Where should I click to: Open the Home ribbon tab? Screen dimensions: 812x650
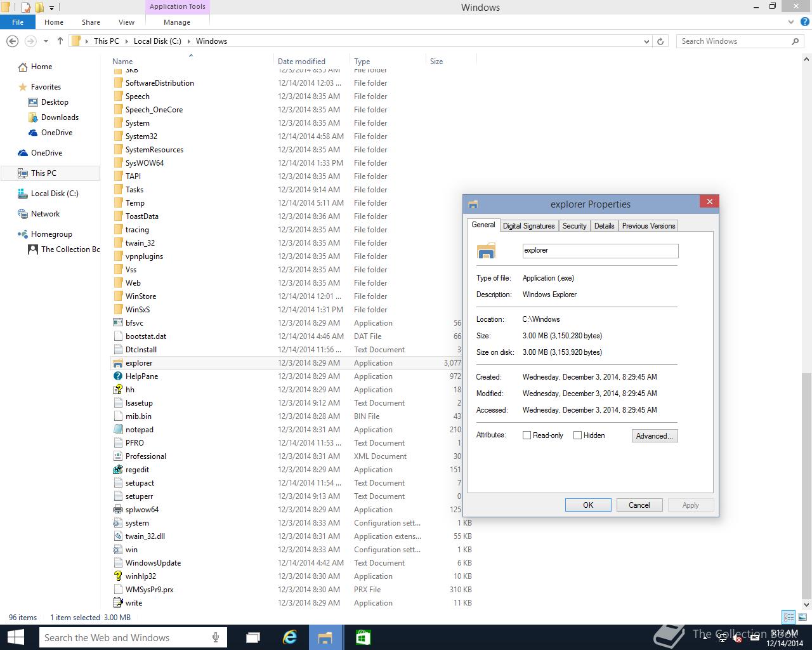pyautogui.click(x=54, y=22)
